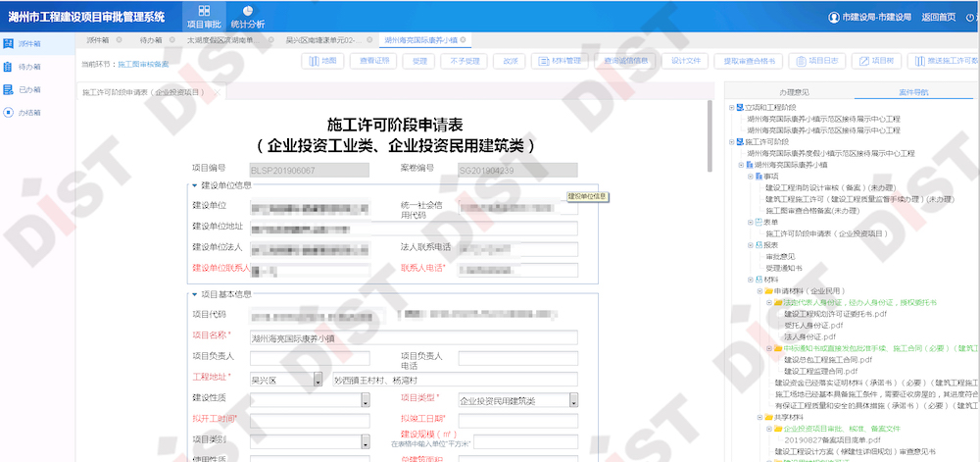
Task: Select the 派件箱 sidebar icon
Action: pyautogui.click(x=9, y=44)
